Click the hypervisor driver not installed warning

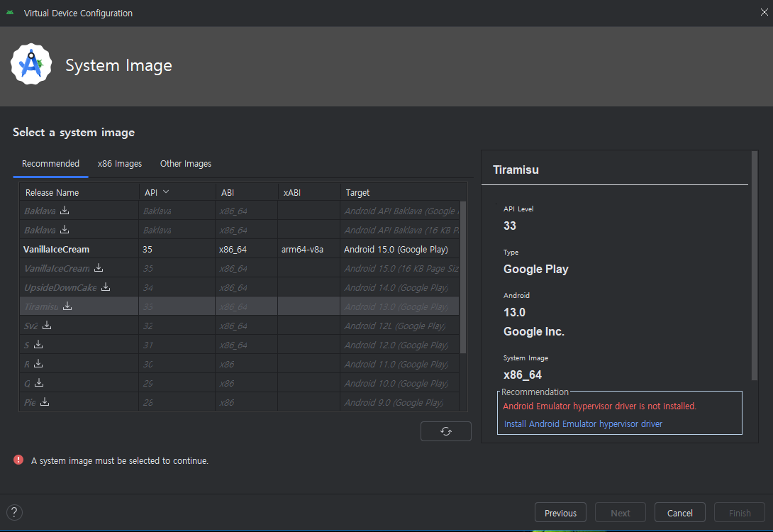tap(599, 406)
